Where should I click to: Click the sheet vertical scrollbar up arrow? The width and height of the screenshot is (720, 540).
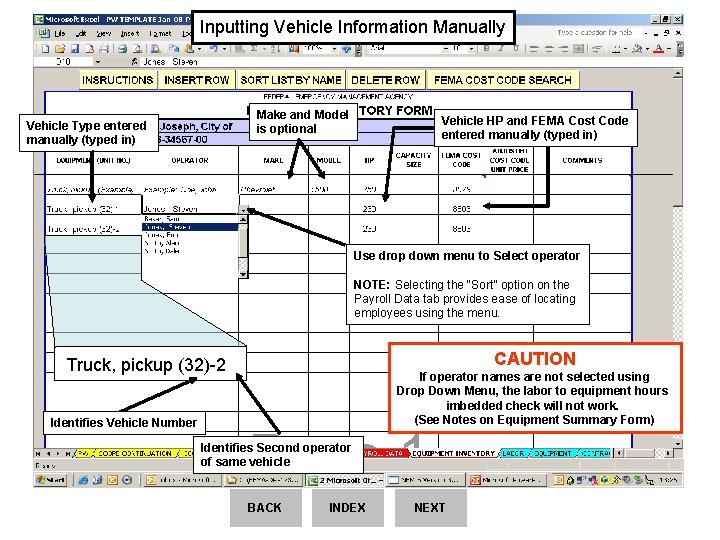pyautogui.click(x=677, y=74)
